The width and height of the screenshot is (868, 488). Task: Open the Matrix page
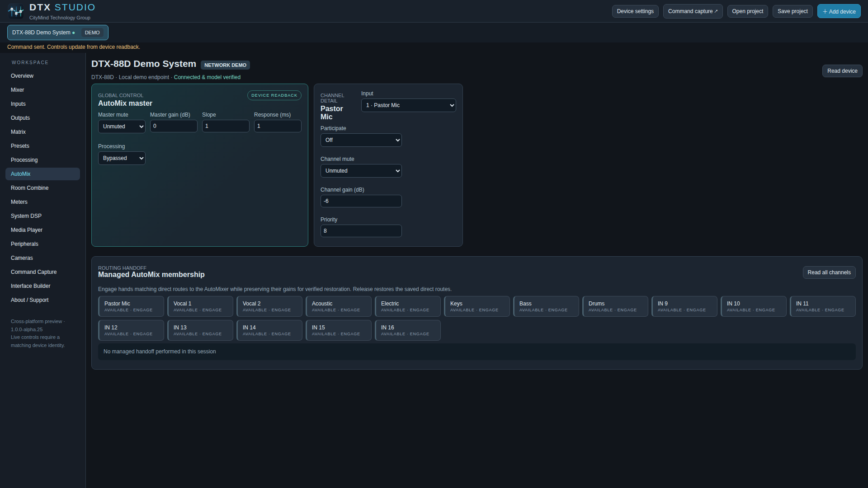42,132
